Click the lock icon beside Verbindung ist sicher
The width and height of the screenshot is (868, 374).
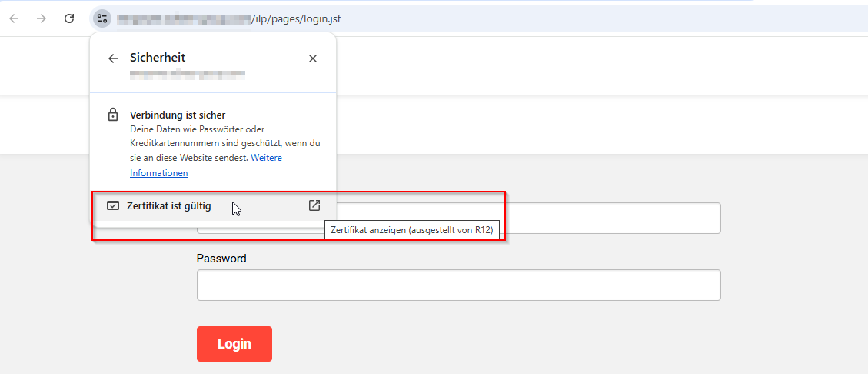point(113,115)
